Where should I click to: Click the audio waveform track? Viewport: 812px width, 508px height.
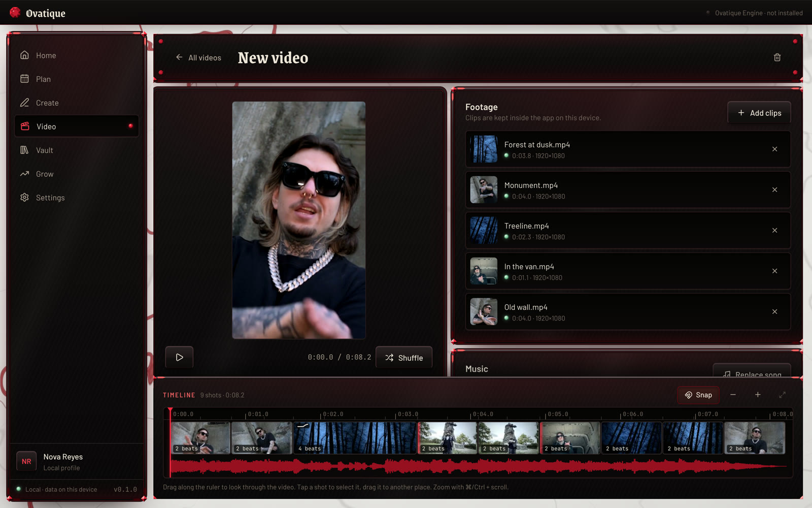pos(479,466)
